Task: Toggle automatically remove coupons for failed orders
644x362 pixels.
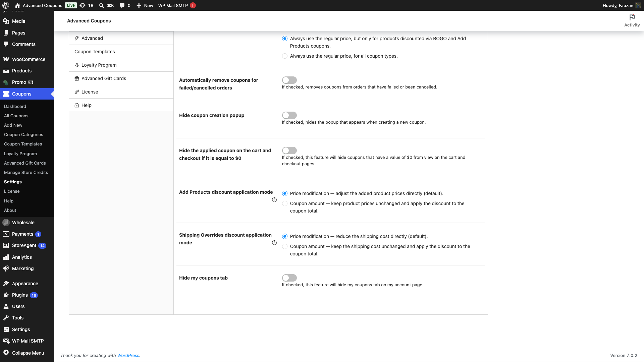Action: [x=289, y=80]
